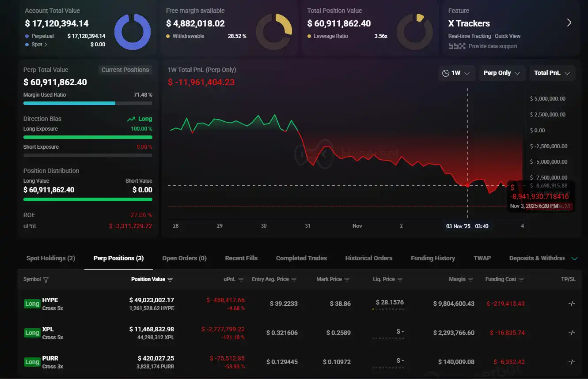Open the Deposits & Withdrawals tab
This screenshot has width=588, height=379.
[x=537, y=258]
